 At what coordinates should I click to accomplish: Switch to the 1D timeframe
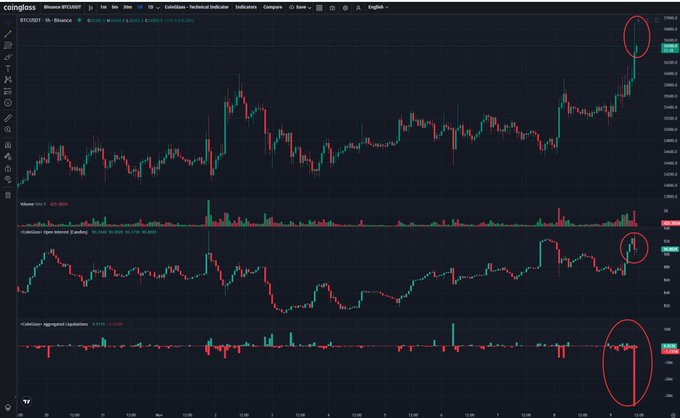click(150, 7)
